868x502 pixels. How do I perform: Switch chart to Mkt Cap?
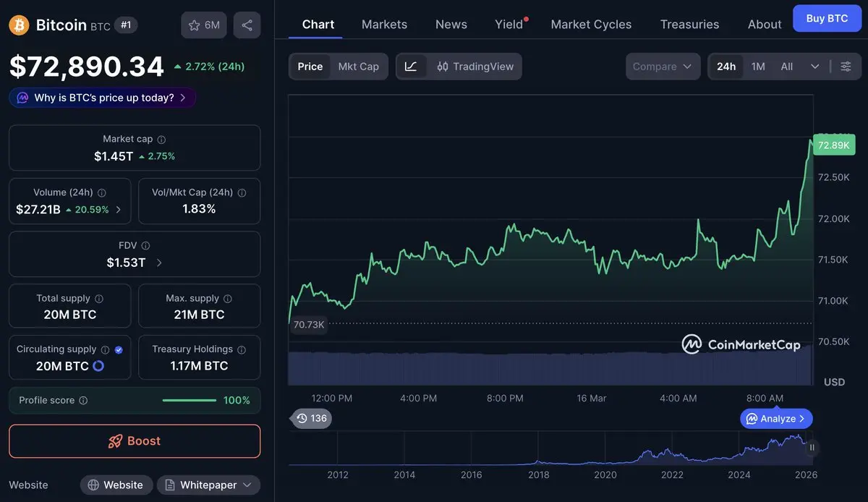pos(359,67)
